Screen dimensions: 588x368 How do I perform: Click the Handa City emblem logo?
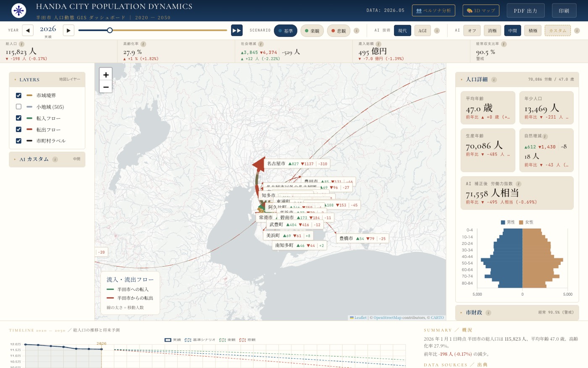coord(18,11)
